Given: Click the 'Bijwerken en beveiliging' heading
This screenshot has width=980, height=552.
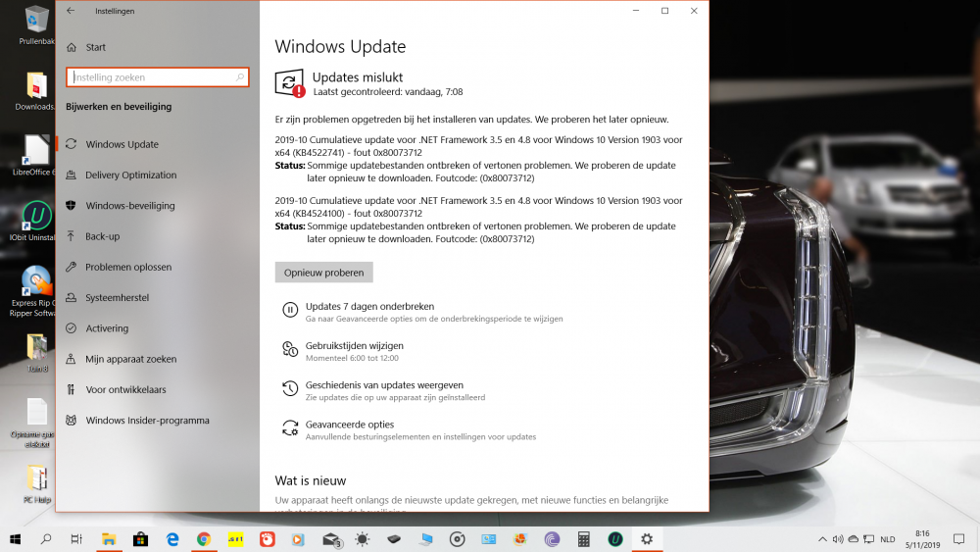Looking at the screenshot, I should click(119, 106).
